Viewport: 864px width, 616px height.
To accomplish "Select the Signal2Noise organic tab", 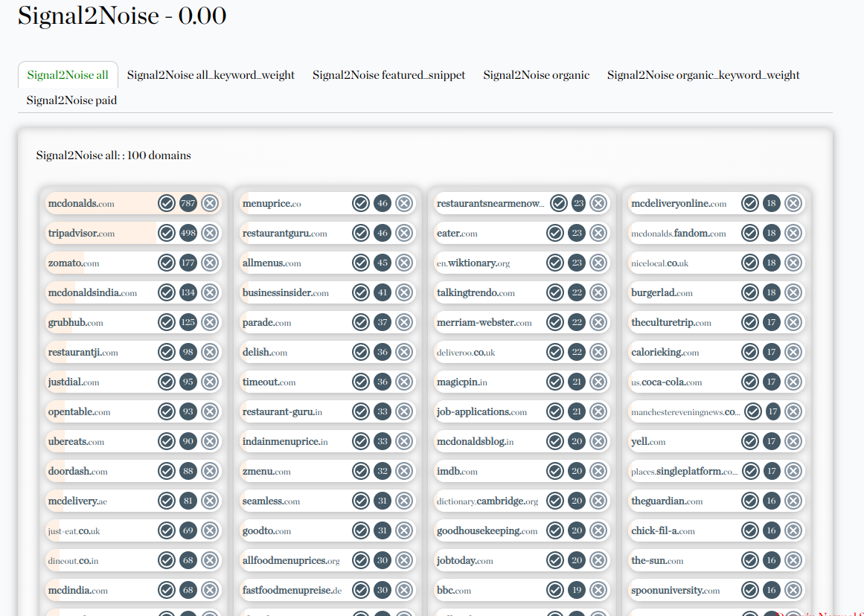I will [x=536, y=75].
